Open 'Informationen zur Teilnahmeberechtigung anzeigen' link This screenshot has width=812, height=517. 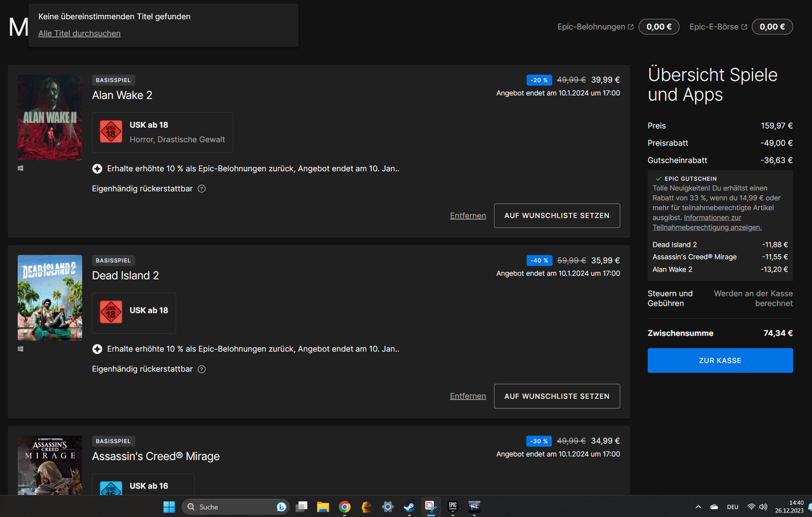pyautogui.click(x=707, y=223)
